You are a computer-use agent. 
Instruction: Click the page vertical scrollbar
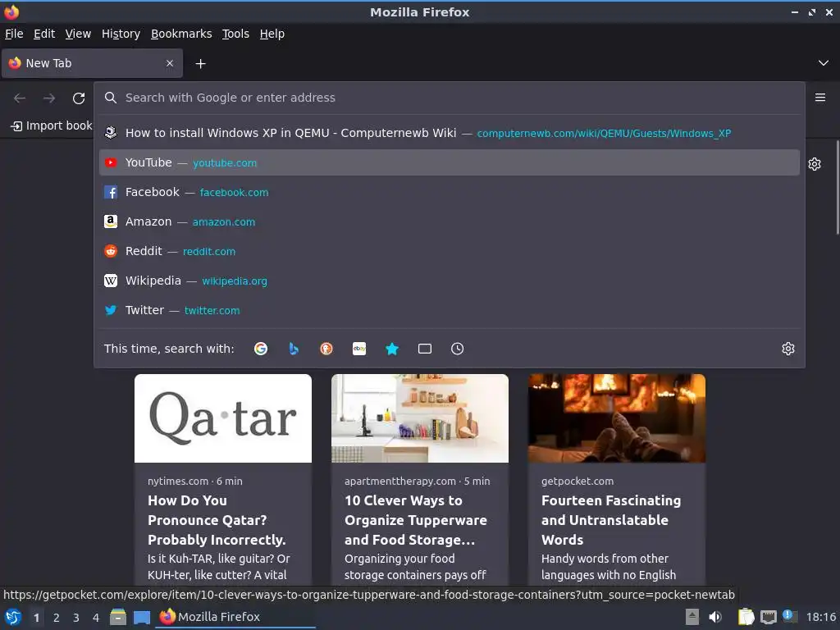click(838, 188)
